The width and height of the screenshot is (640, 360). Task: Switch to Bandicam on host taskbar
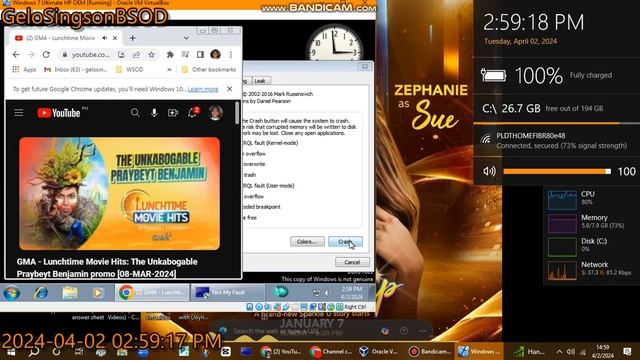point(430,351)
